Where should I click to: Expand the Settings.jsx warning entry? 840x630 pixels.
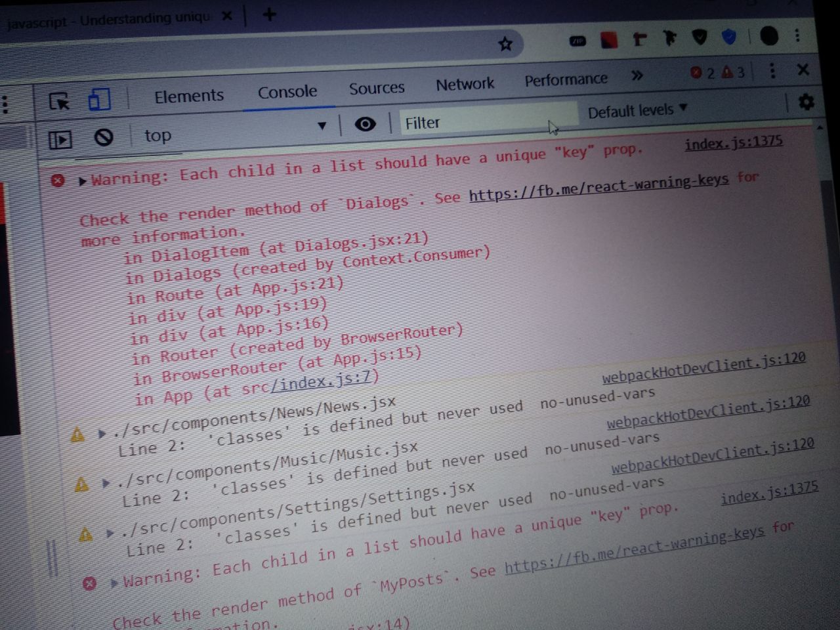[110, 533]
